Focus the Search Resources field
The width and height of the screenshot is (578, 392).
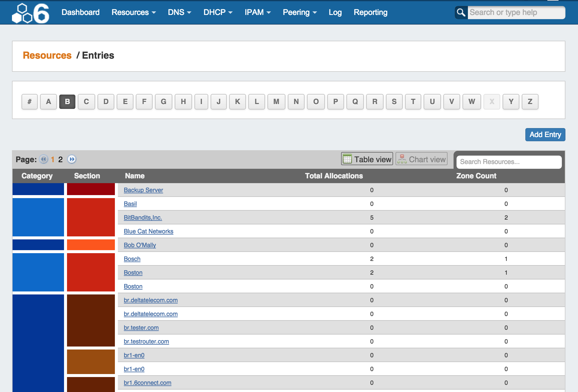[509, 162]
